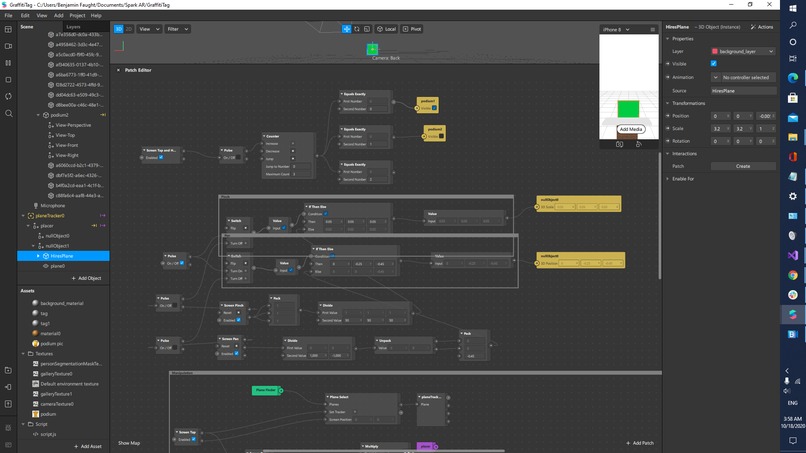The image size is (806, 453).
Task: Open the Mail app from the taskbar
Action: click(x=793, y=118)
